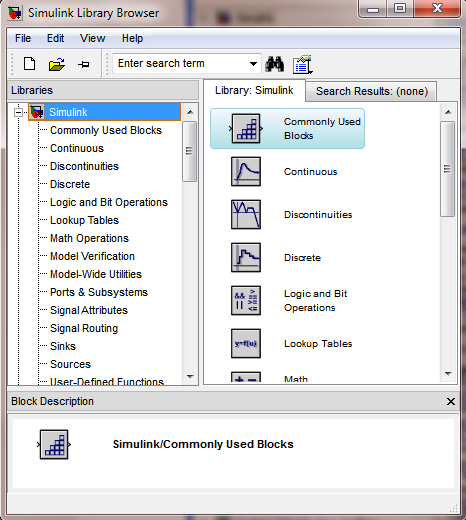This screenshot has height=520, width=466.
Task: Click the New model toolbar icon
Action: pos(29,63)
